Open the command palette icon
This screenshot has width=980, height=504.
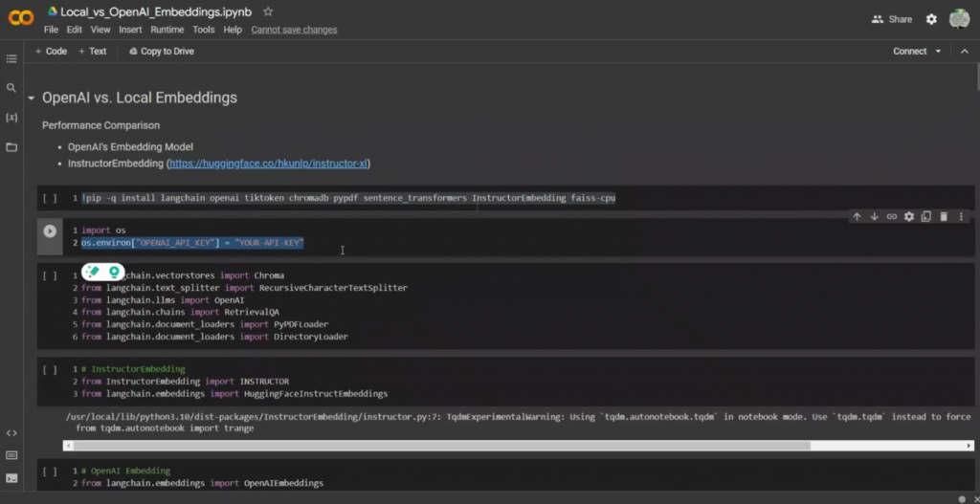(x=11, y=455)
